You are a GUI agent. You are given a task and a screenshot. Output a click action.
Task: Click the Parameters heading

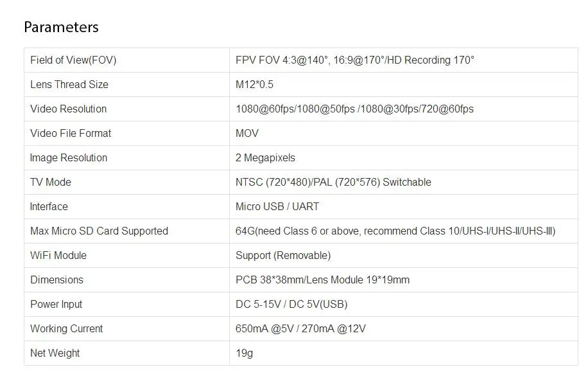point(61,27)
